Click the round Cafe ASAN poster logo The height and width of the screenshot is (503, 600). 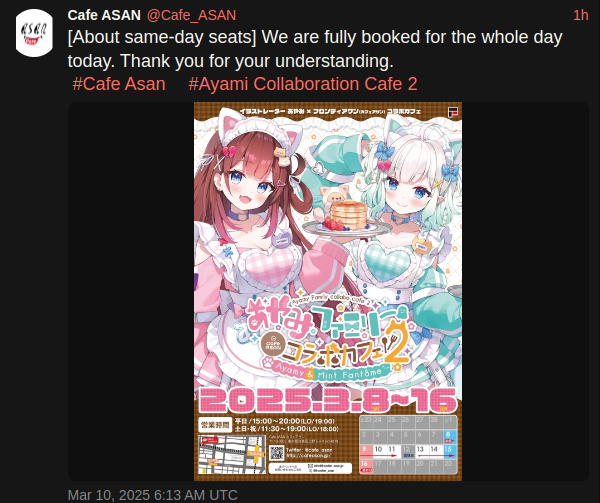click(274, 343)
